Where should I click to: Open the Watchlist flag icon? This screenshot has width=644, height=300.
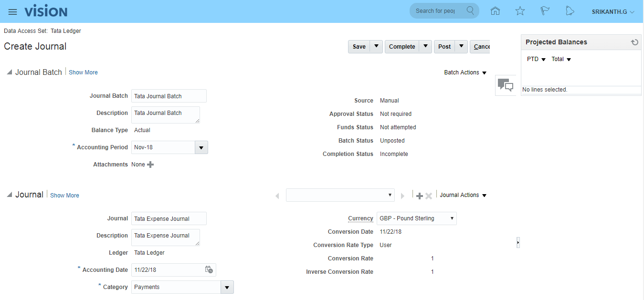point(545,11)
